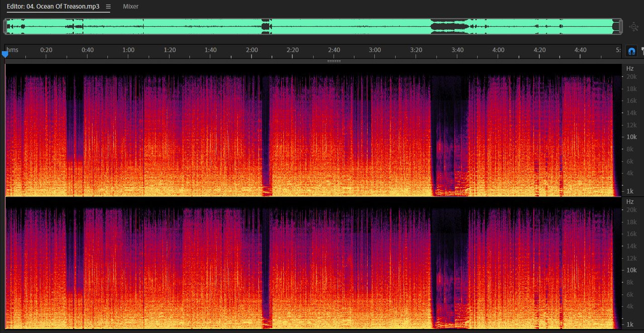644x333 pixels.
Task: Click the 2:20 mark on the timeline ruler
Action: pyautogui.click(x=293, y=50)
